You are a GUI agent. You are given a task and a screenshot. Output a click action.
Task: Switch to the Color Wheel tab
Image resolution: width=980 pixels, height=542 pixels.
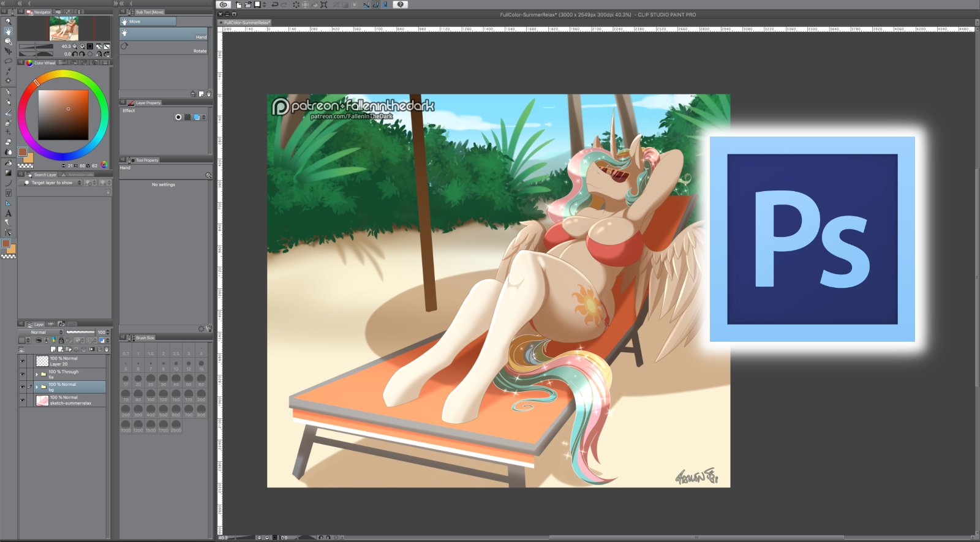[41, 62]
